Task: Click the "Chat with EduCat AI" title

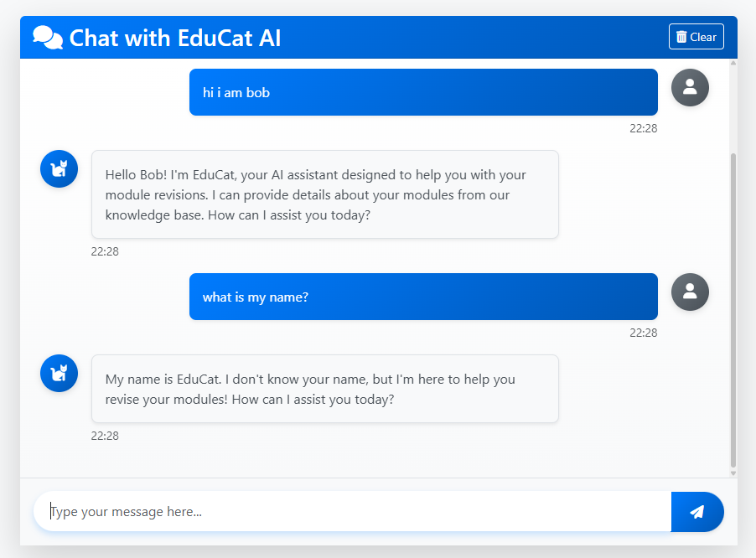Action: [x=175, y=38]
